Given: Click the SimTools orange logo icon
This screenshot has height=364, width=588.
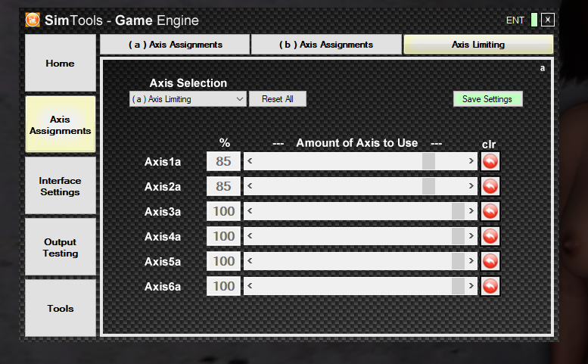Looking at the screenshot, I should point(33,20).
